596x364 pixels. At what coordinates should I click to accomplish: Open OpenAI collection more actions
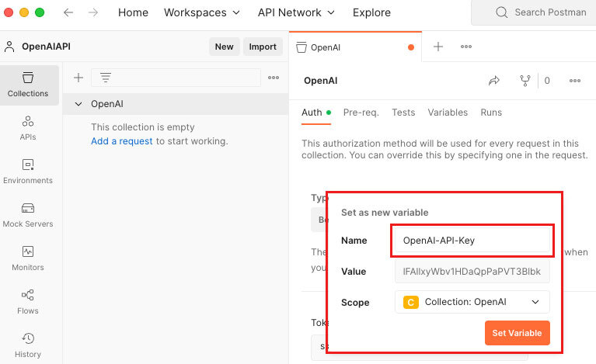(x=575, y=81)
